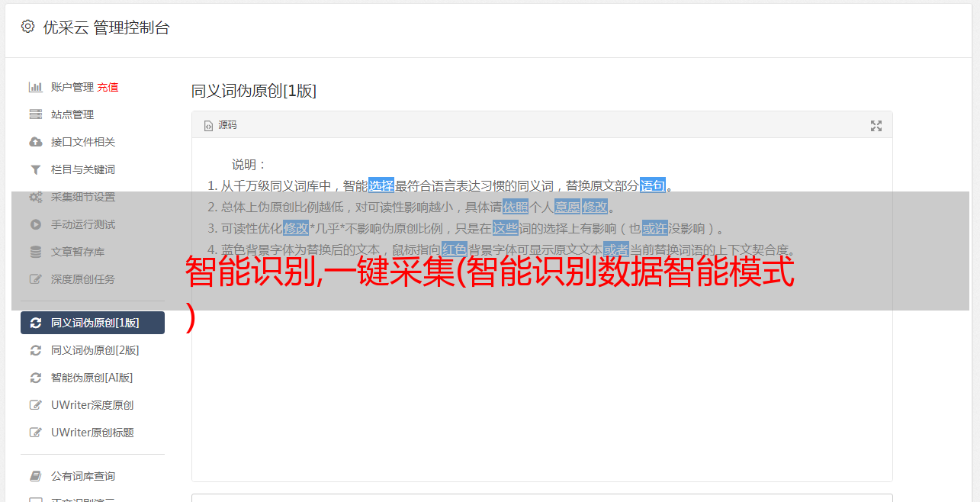Go to UWriter原创标题 page
980x502 pixels.
pos(92,433)
